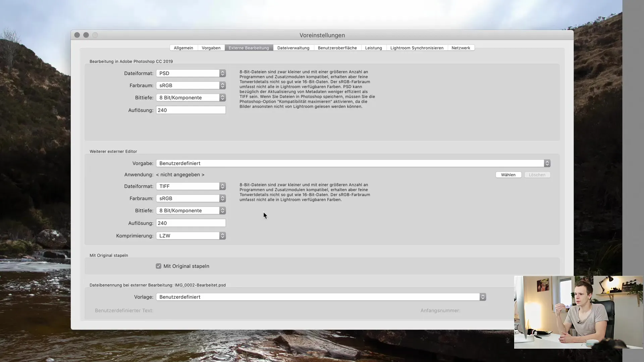Viewport: 644px width, 362px height.
Task: Toggle Mit Original stapeln checkbox
Action: point(159,266)
